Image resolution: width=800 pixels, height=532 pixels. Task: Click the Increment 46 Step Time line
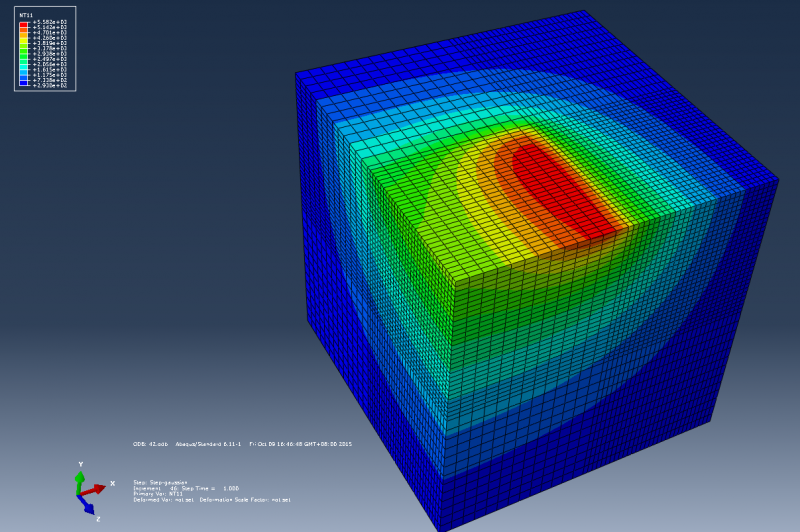pos(186,489)
